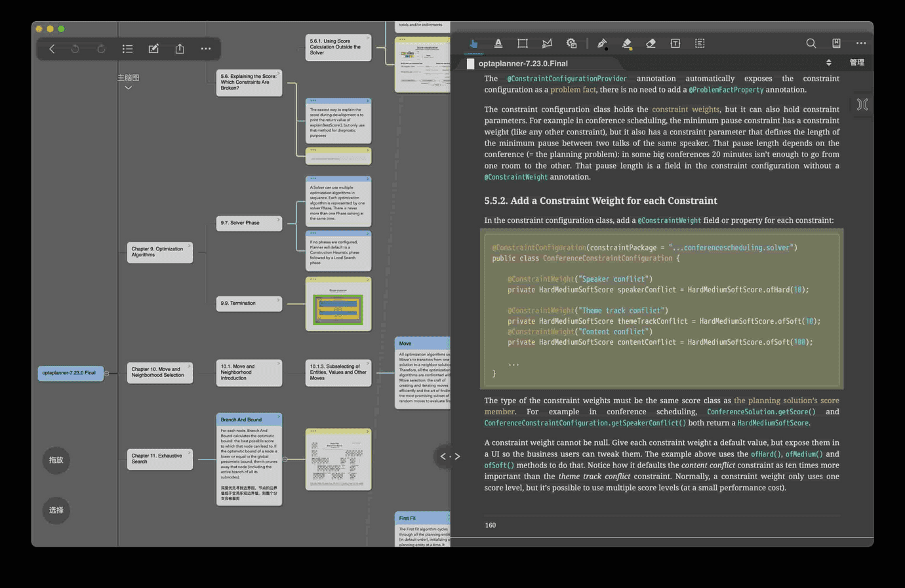Viewport: 905px width, 588px height.
Task: Click the 管理 manage button
Action: pyautogui.click(x=856, y=63)
